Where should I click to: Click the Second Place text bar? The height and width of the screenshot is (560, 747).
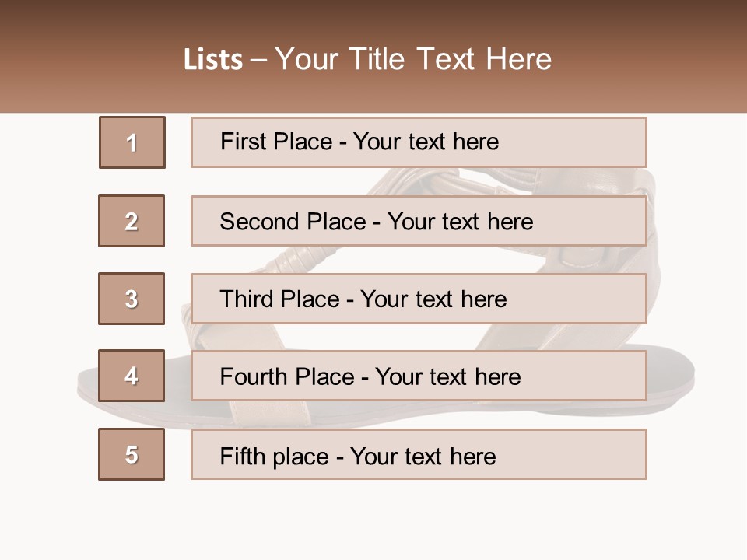(419, 221)
